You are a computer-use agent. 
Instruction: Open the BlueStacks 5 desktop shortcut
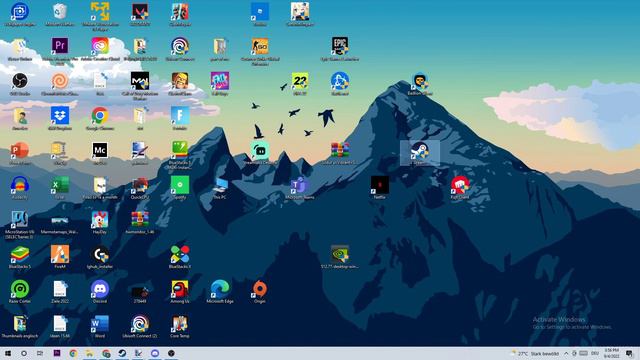click(x=20, y=254)
